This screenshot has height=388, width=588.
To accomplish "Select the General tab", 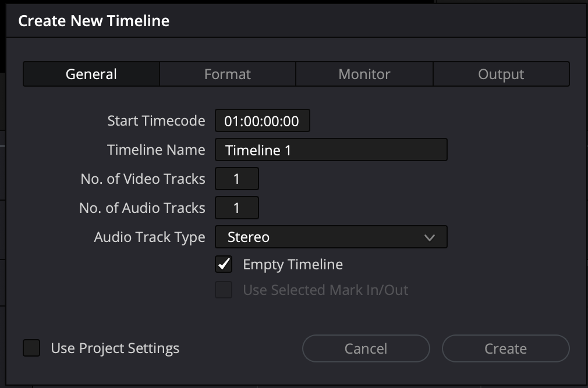I will coord(91,74).
